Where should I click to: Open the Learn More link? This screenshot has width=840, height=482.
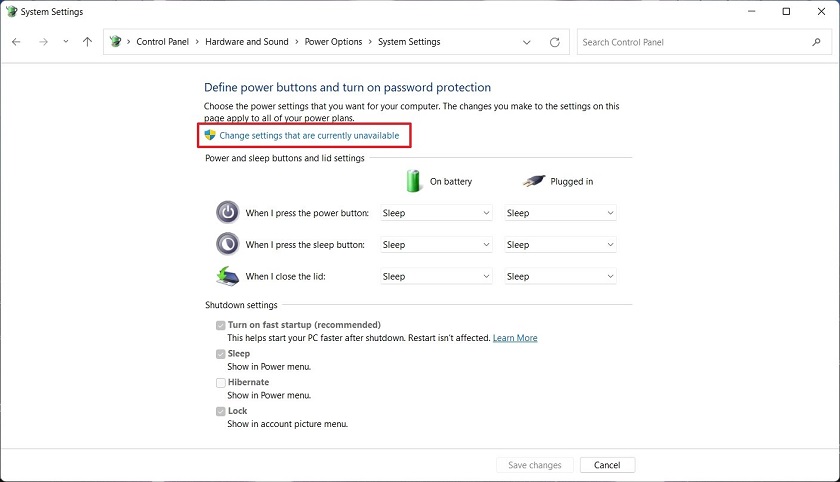click(x=515, y=338)
